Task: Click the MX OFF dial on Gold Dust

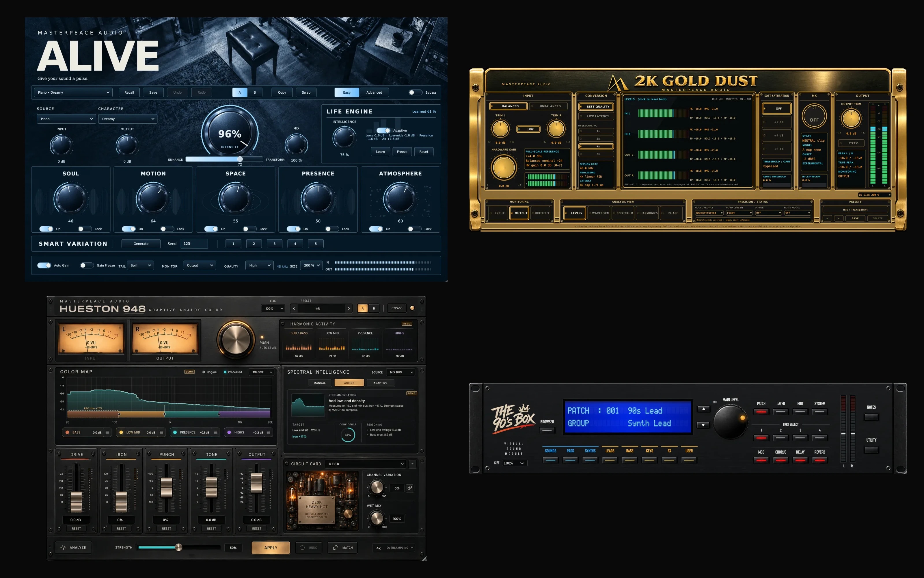Action: [x=814, y=116]
